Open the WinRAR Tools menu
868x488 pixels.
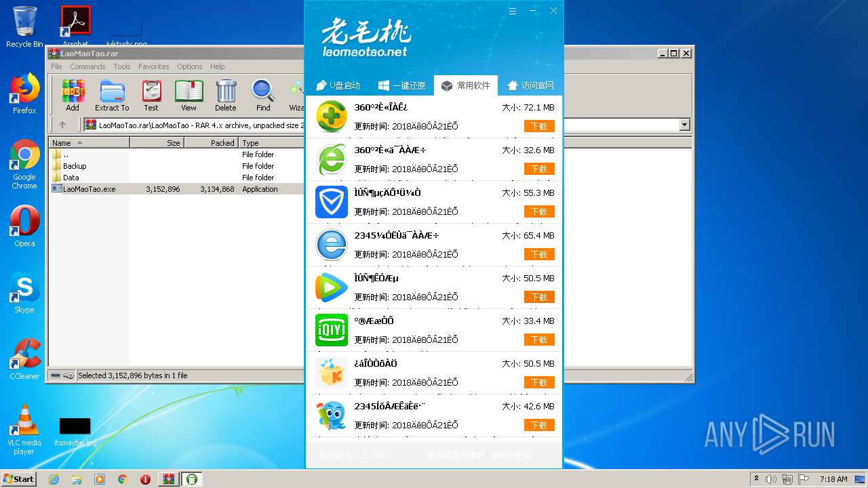coord(122,66)
